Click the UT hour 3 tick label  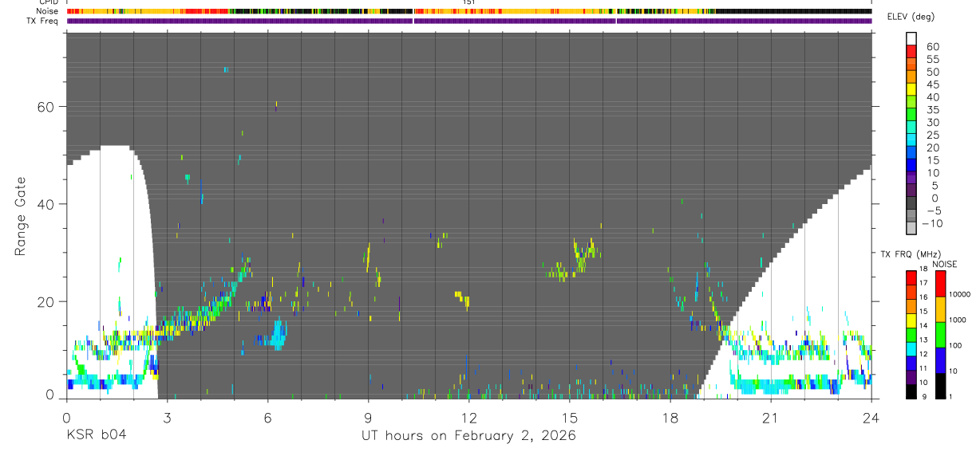point(167,417)
